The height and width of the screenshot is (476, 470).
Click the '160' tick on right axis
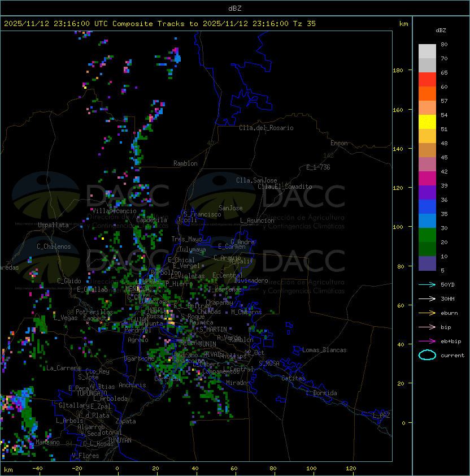click(398, 110)
